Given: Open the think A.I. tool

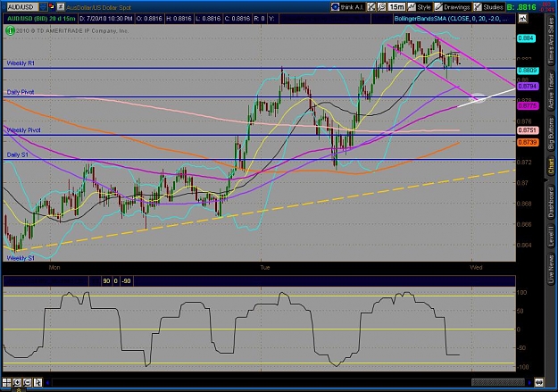Looking at the screenshot, I should 347,7.
